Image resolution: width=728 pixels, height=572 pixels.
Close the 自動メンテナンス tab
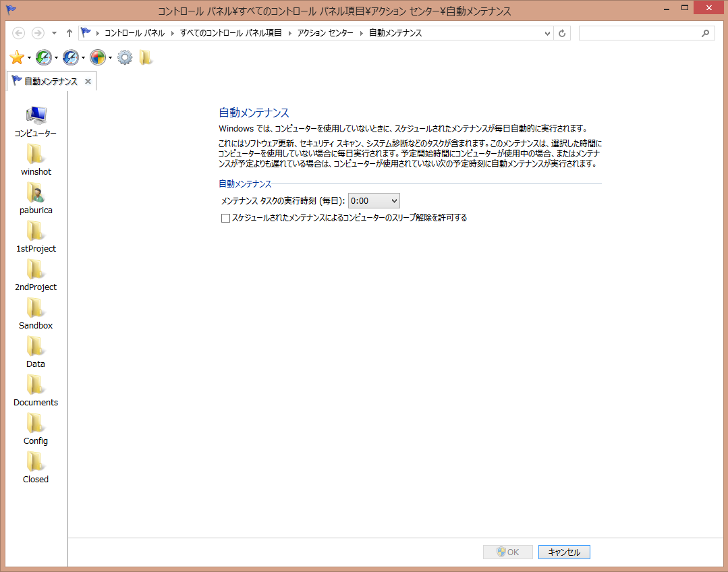tap(88, 82)
